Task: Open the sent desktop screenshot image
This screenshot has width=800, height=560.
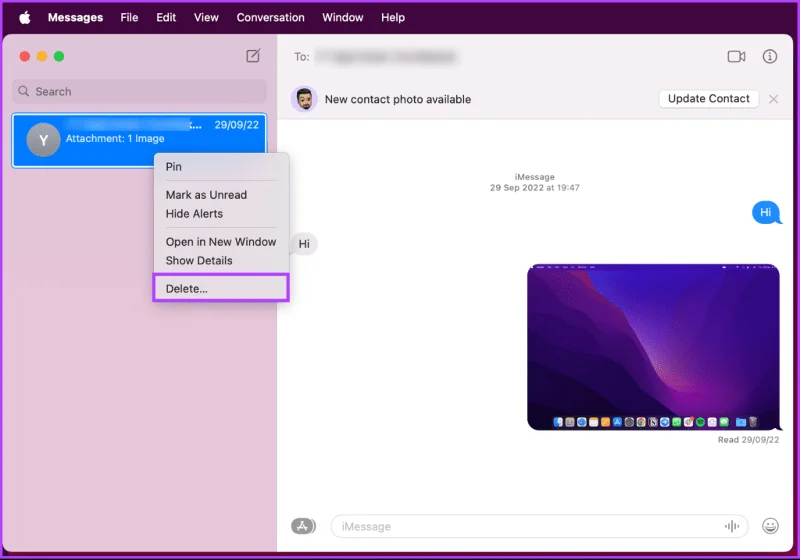Action: [x=653, y=347]
